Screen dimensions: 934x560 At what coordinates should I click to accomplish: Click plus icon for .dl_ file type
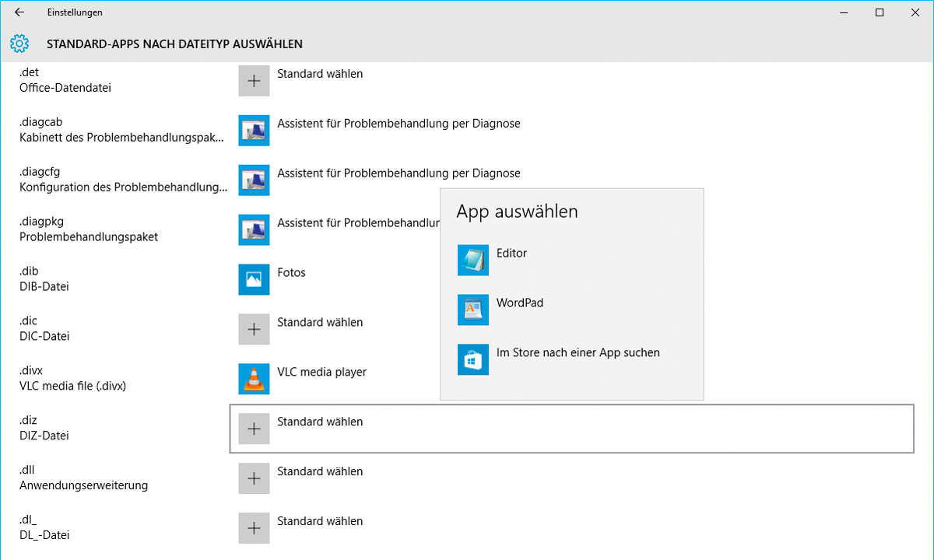(254, 528)
